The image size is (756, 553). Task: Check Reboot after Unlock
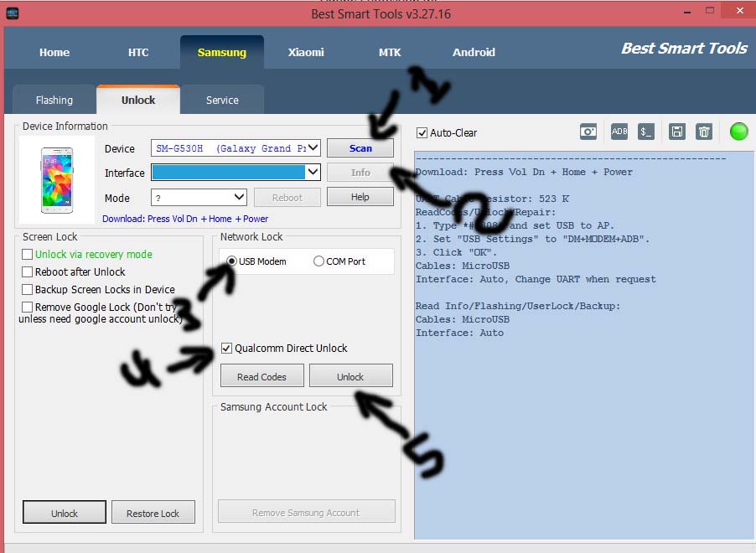point(28,272)
